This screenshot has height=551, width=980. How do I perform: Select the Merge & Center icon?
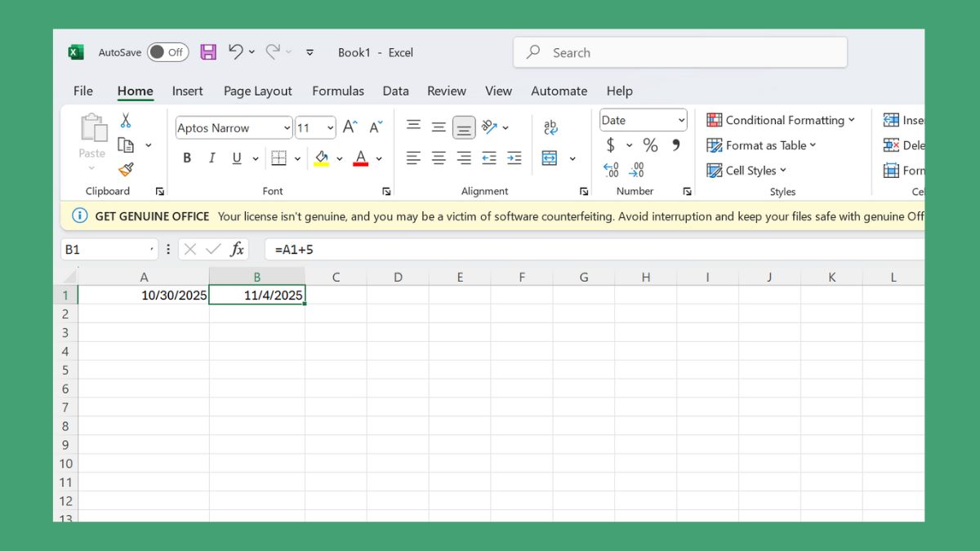pos(550,158)
